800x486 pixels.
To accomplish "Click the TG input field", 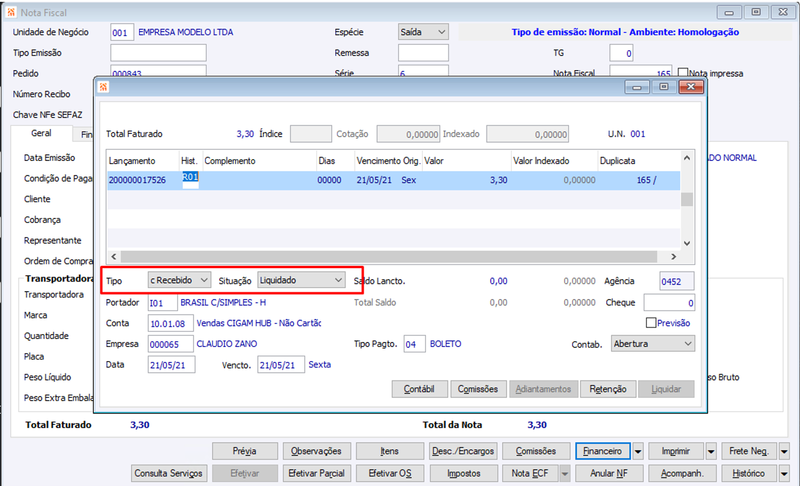I will coord(621,53).
